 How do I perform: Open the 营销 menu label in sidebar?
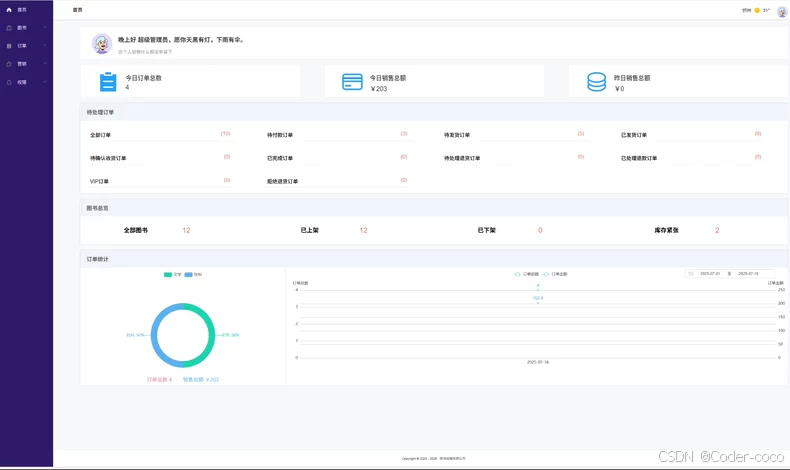coord(22,64)
